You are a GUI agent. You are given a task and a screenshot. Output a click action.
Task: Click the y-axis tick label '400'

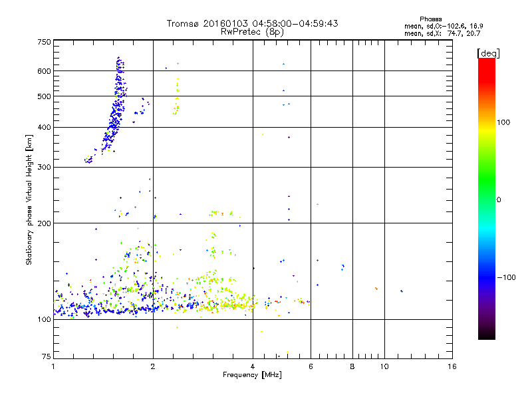tap(44, 128)
